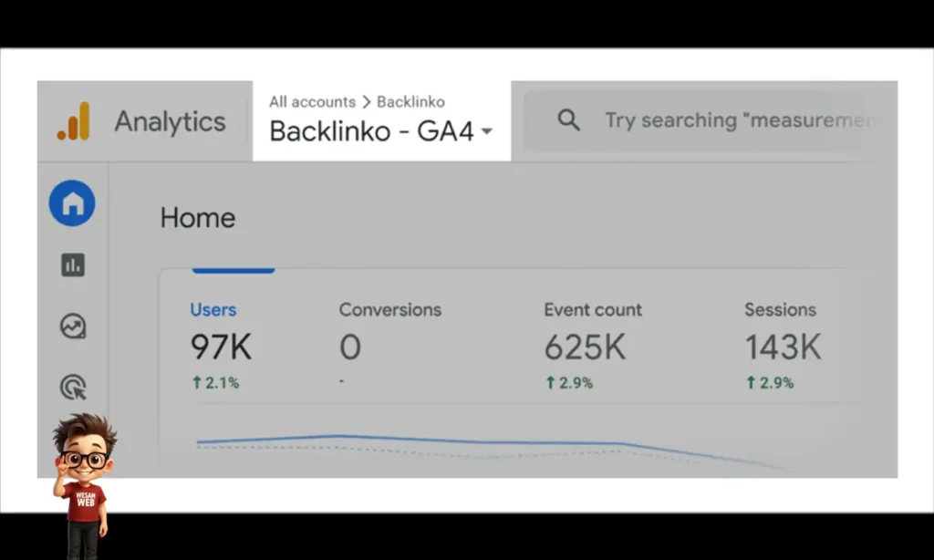Click the All accounts breadcrumb link

[312, 101]
